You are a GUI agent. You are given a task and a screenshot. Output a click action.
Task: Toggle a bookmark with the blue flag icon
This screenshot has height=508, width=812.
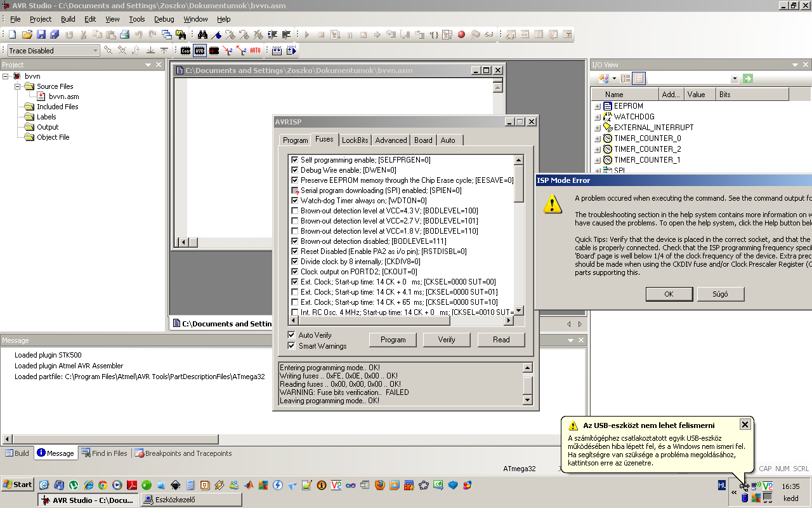click(217, 34)
